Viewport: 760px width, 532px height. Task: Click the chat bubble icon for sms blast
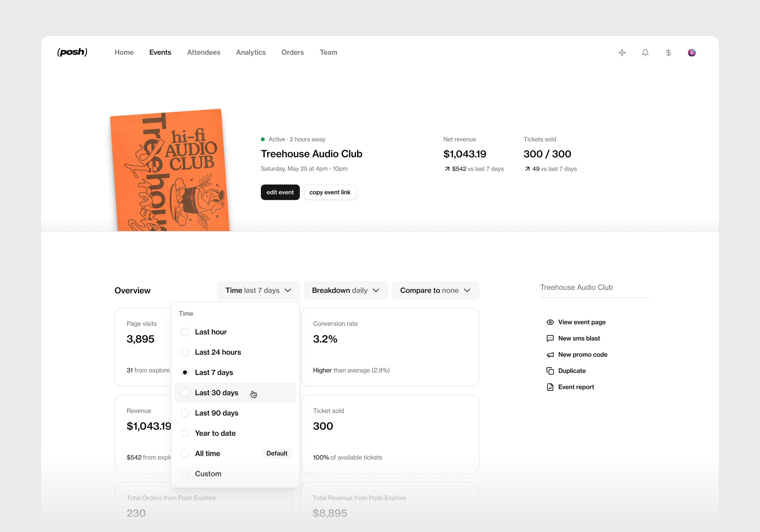pyautogui.click(x=550, y=338)
